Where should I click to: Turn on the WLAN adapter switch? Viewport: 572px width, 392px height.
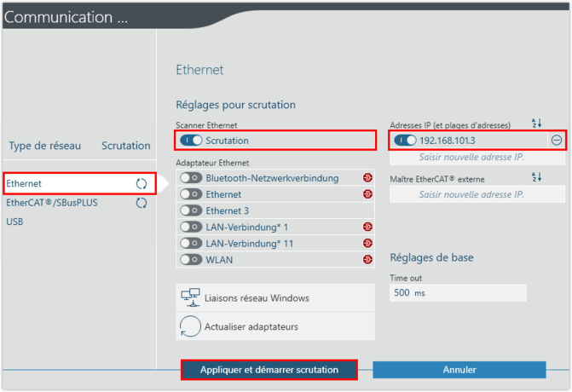pyautogui.click(x=190, y=259)
